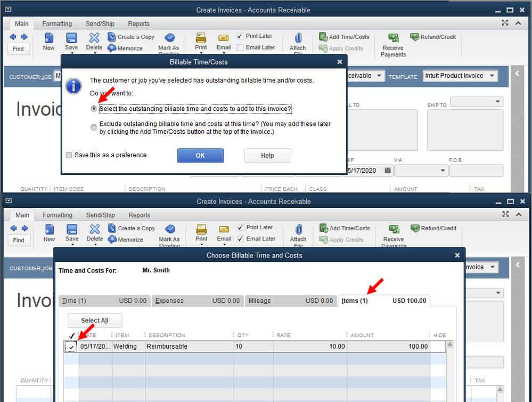
Task: Open Send/Ship tab in top window
Action: click(100, 24)
